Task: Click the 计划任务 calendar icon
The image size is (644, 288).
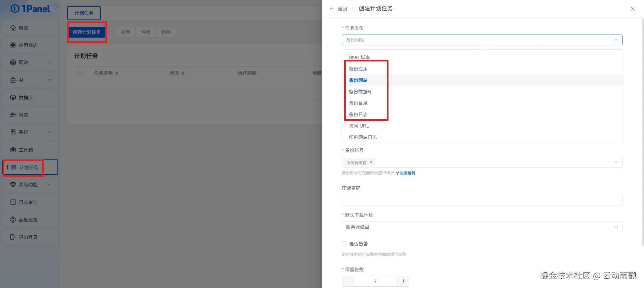Action: pyautogui.click(x=14, y=167)
